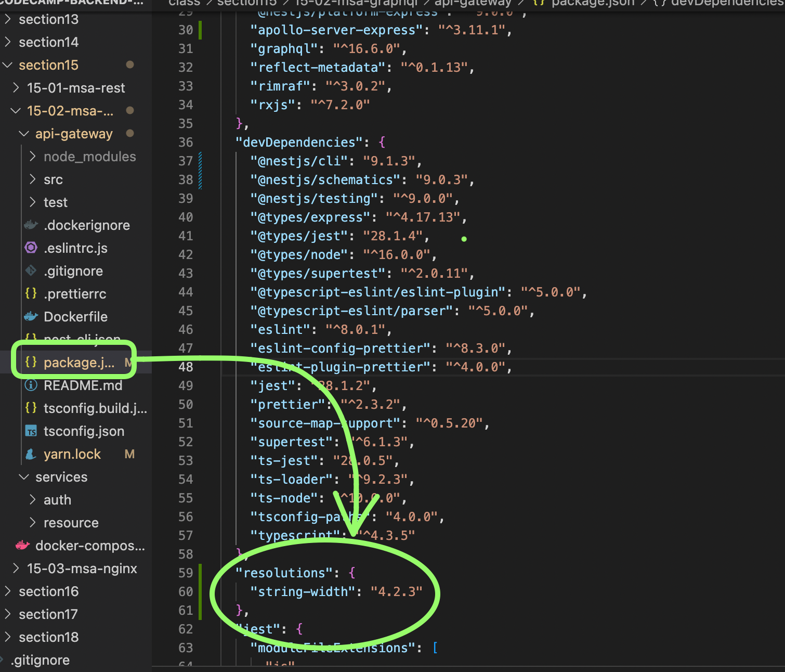Screen dimensions: 785x672
Task: Collapse the api-gateway folder
Action: 24,134
